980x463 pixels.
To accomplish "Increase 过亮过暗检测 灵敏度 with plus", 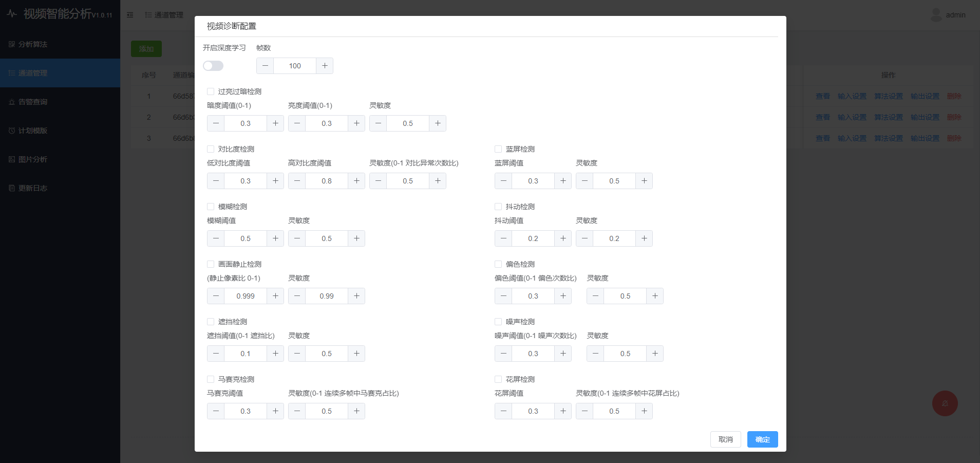I will [x=438, y=123].
